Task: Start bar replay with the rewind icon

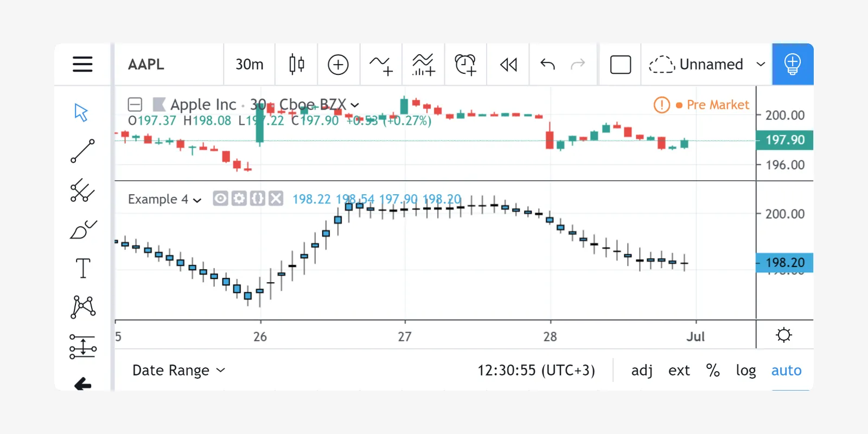Action: 508,64
